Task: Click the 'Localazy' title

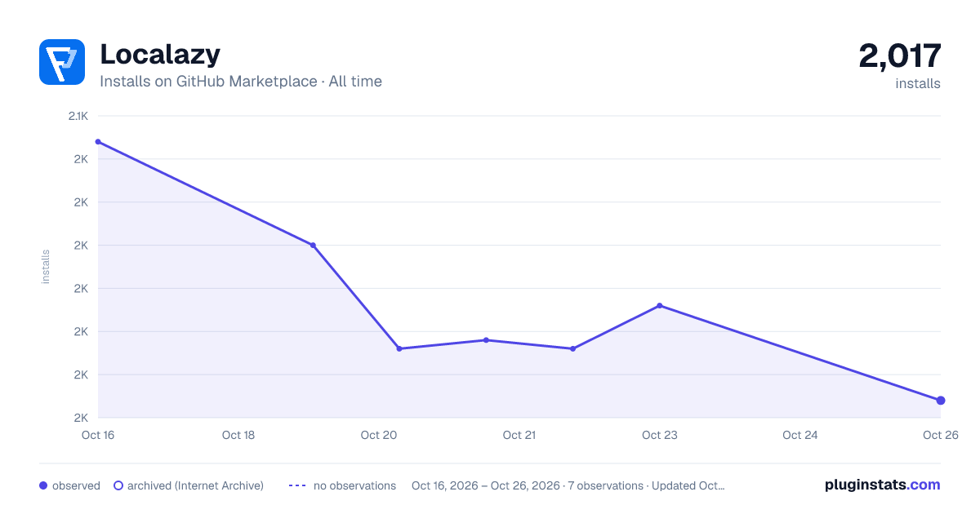Action: tap(160, 55)
